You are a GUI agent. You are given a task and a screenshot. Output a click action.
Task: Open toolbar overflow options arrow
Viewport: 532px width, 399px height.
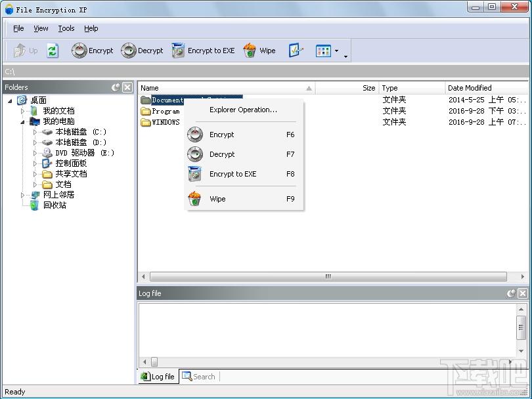tap(345, 56)
